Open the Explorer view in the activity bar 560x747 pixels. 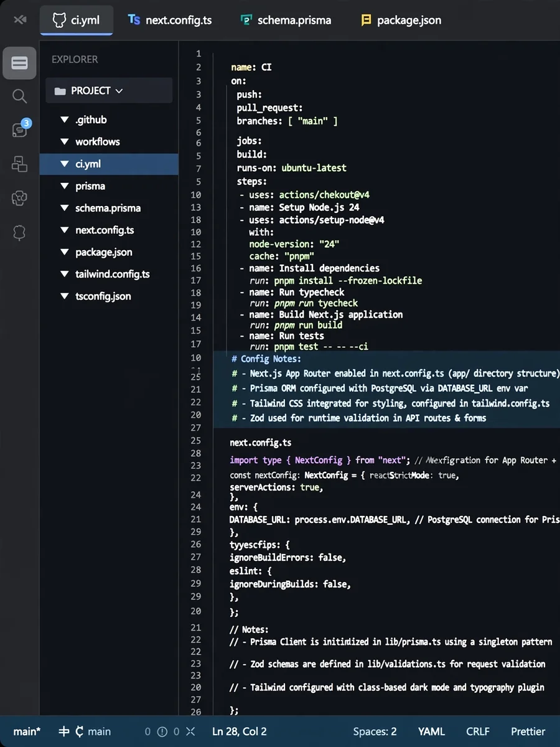[19, 63]
